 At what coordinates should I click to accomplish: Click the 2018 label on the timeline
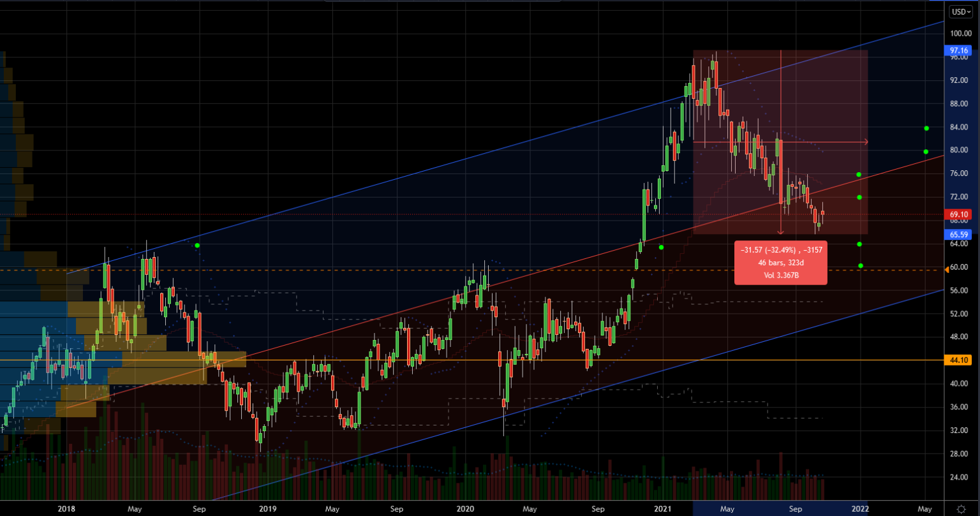tap(66, 509)
